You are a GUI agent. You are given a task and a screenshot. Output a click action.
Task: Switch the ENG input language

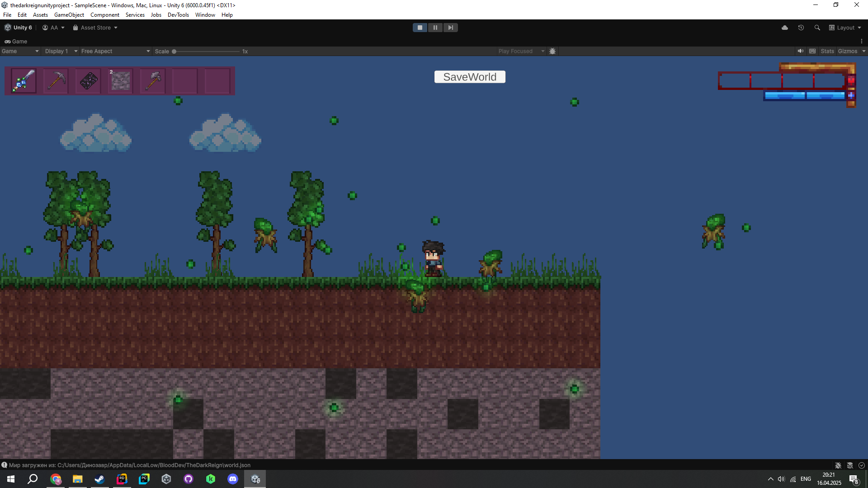(806, 479)
